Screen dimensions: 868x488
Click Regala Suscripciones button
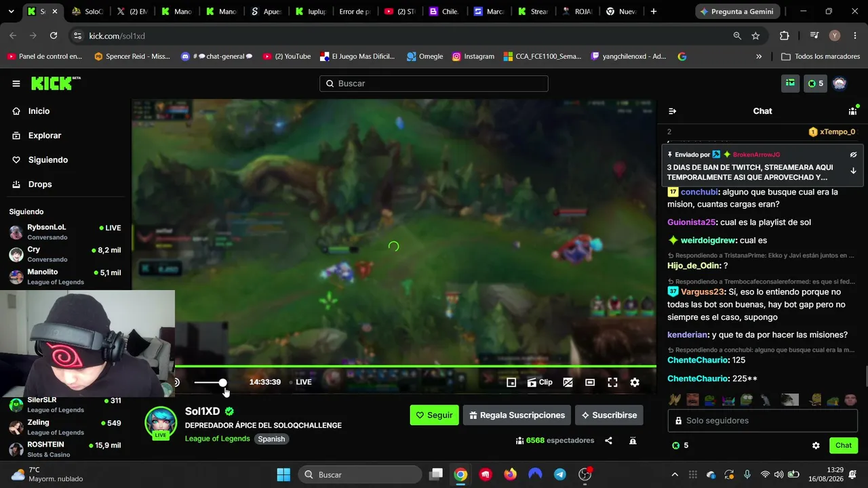click(x=517, y=415)
